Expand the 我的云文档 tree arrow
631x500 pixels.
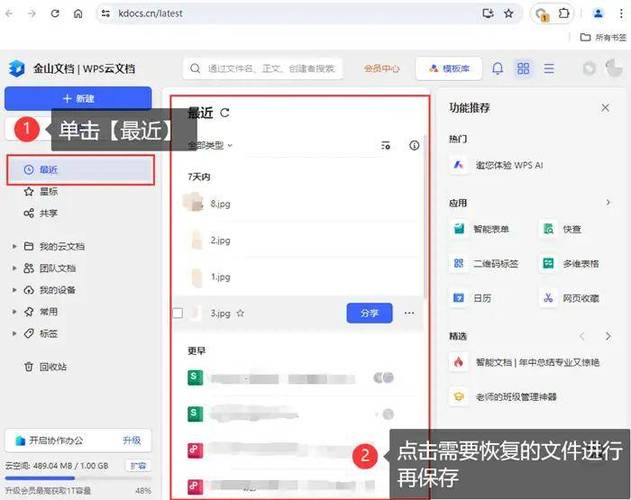(14, 246)
